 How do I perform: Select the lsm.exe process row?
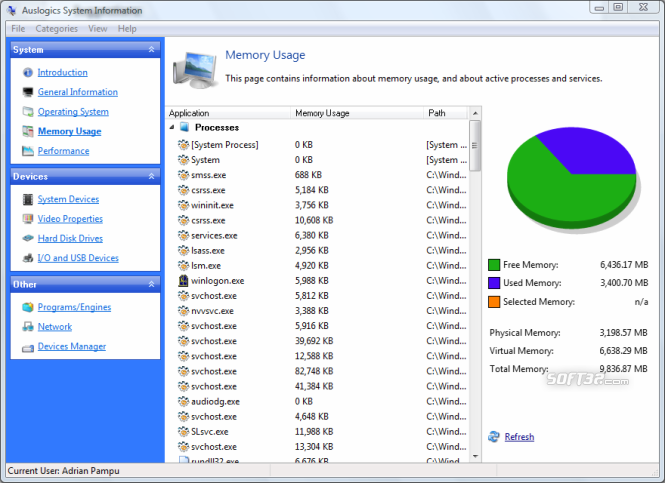pyautogui.click(x=317, y=266)
